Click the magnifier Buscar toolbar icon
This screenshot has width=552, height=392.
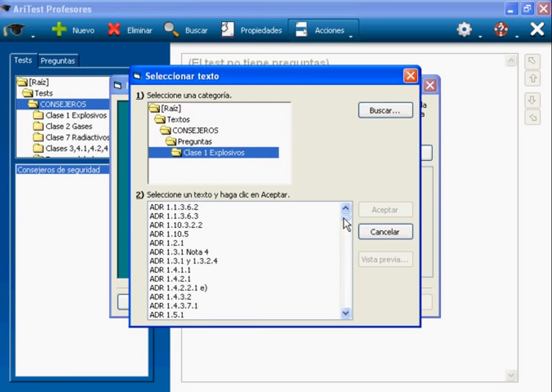point(171,30)
